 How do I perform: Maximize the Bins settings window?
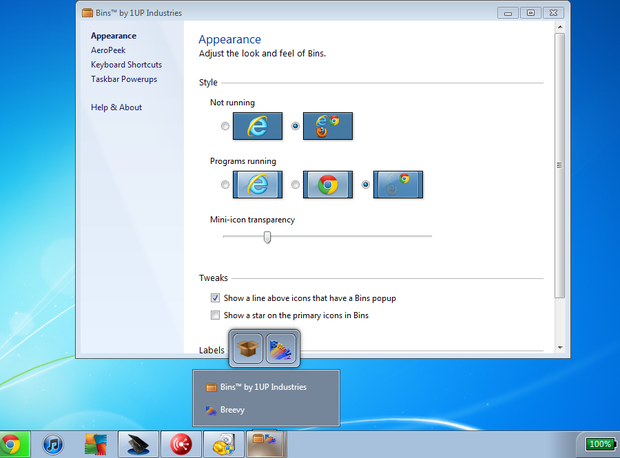click(531, 13)
